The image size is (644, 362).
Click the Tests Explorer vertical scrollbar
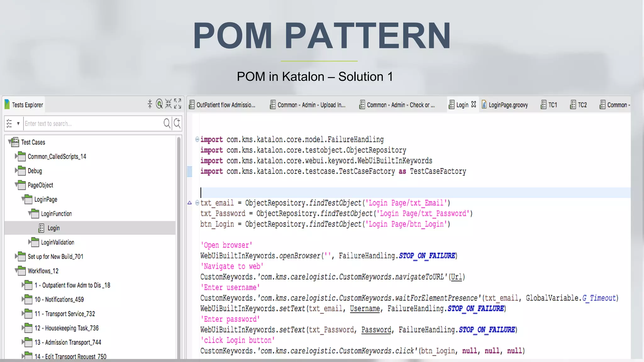(x=179, y=245)
